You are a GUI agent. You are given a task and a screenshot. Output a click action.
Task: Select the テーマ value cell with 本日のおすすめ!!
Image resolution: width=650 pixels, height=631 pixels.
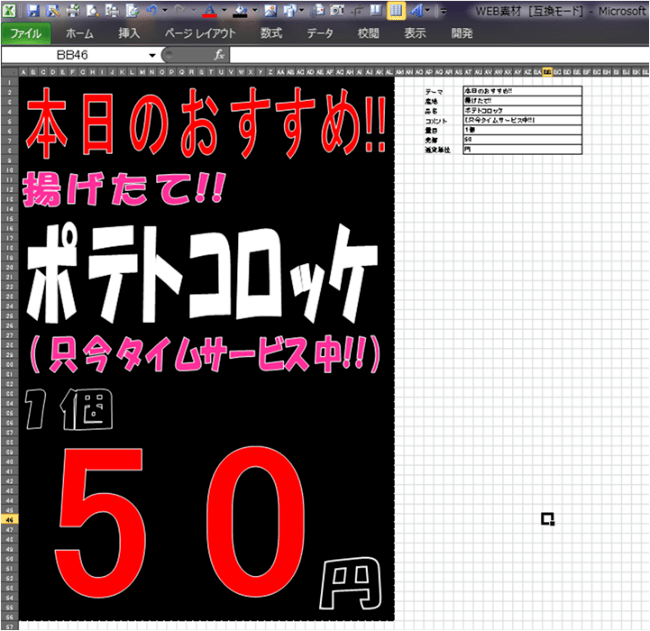coord(522,91)
